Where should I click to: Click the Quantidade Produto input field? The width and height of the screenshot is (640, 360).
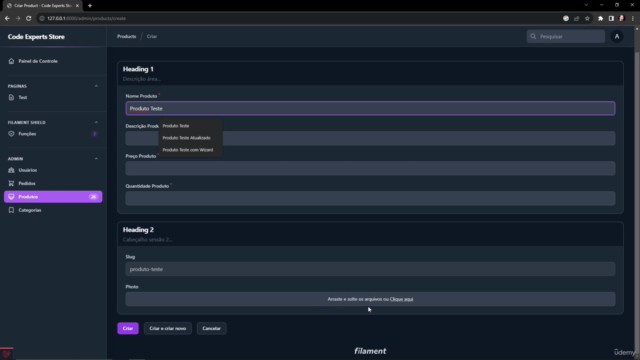370,198
